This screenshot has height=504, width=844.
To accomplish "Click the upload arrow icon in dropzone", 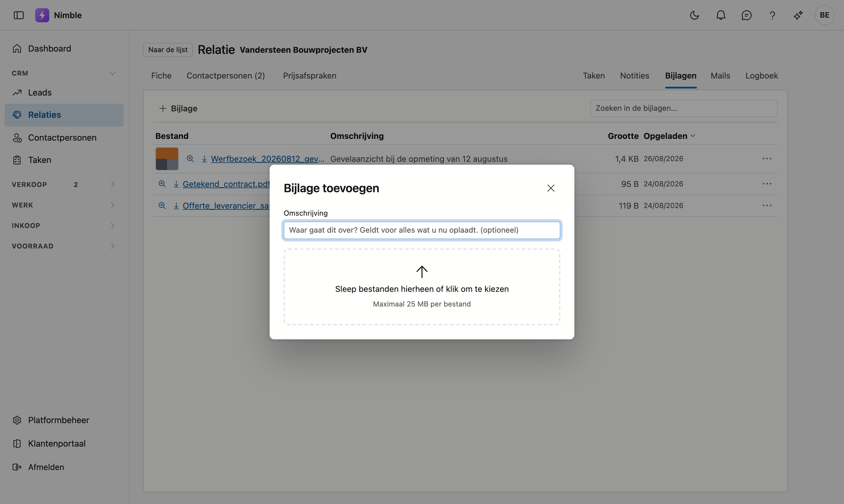I will (x=422, y=272).
